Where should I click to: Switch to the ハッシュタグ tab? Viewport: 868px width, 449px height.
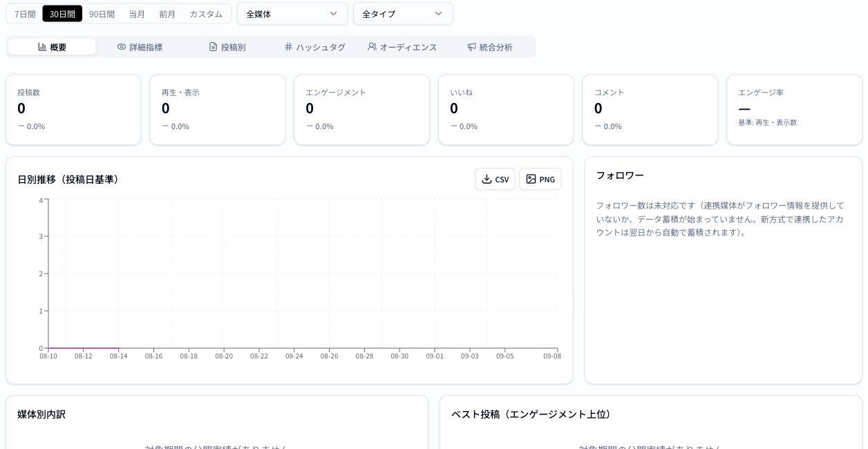coord(314,47)
